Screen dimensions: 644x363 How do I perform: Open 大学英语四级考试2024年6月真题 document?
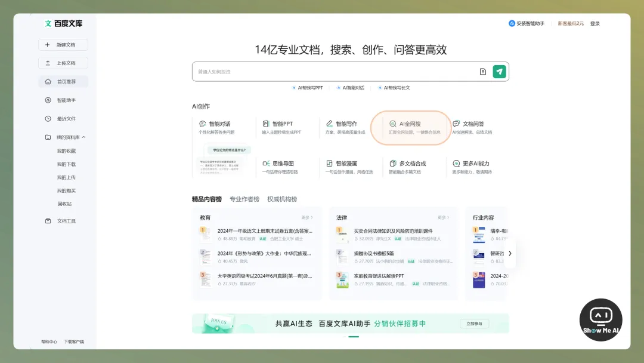265,276
